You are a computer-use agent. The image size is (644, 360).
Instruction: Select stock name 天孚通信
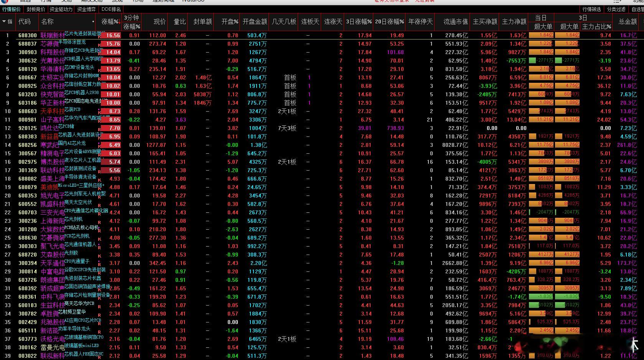(52, 263)
